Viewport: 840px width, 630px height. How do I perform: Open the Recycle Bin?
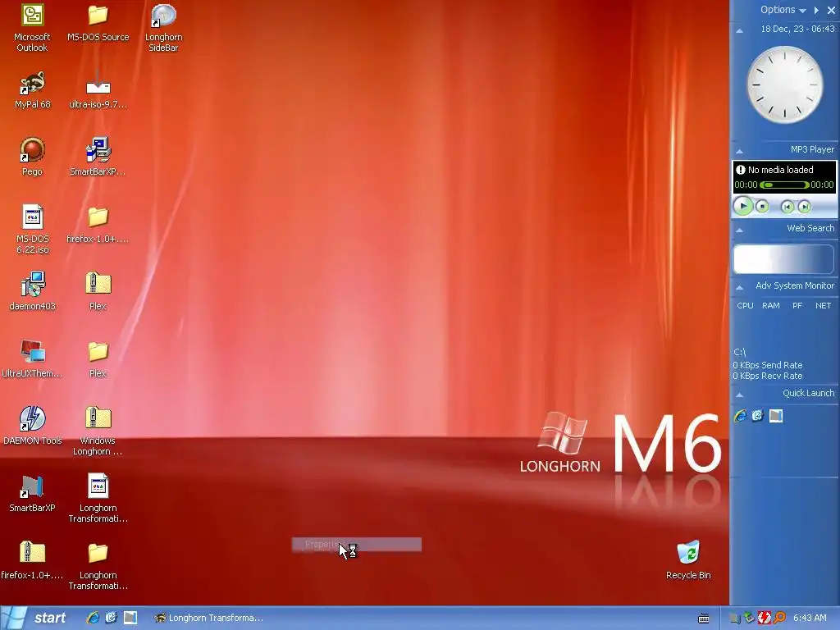688,553
